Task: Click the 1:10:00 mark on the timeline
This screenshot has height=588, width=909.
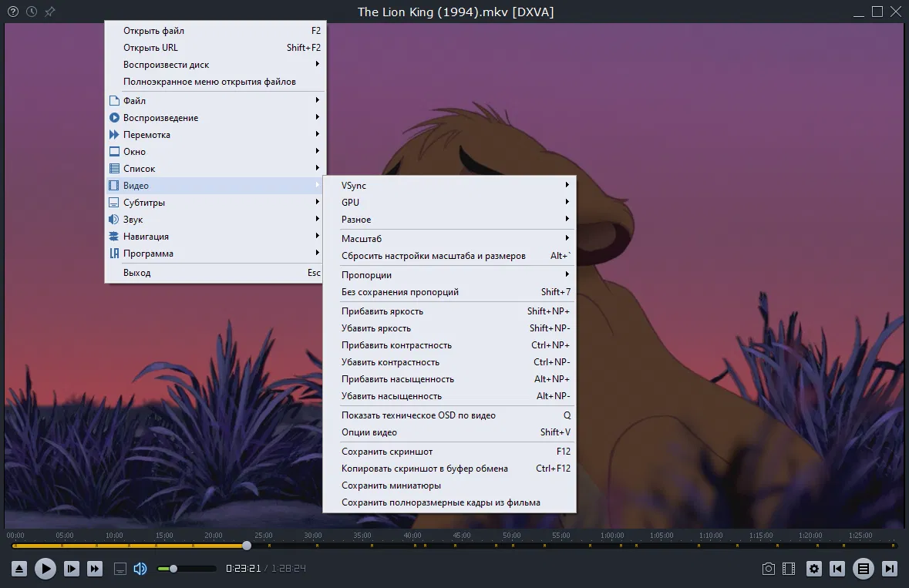Action: (711, 536)
